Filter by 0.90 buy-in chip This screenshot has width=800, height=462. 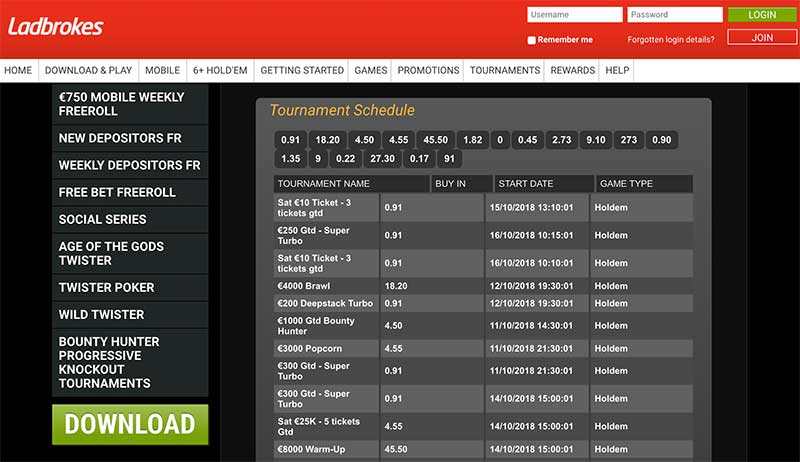tap(662, 140)
